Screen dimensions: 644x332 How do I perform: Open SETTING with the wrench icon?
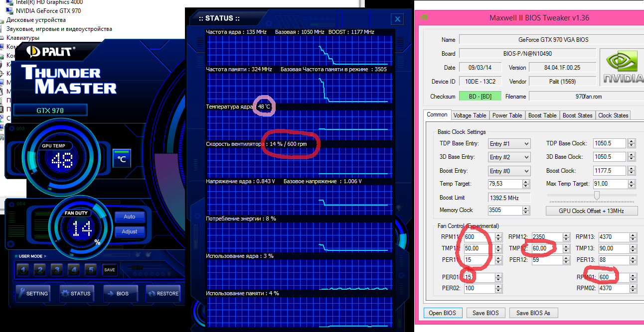tap(33, 293)
